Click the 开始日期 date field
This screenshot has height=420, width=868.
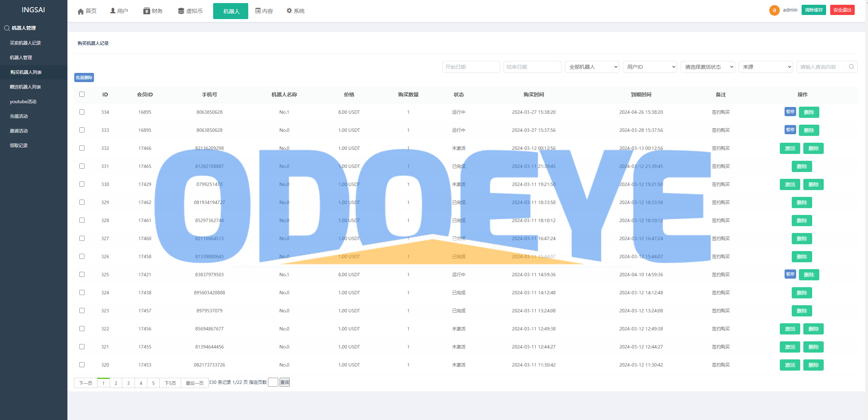tap(471, 67)
